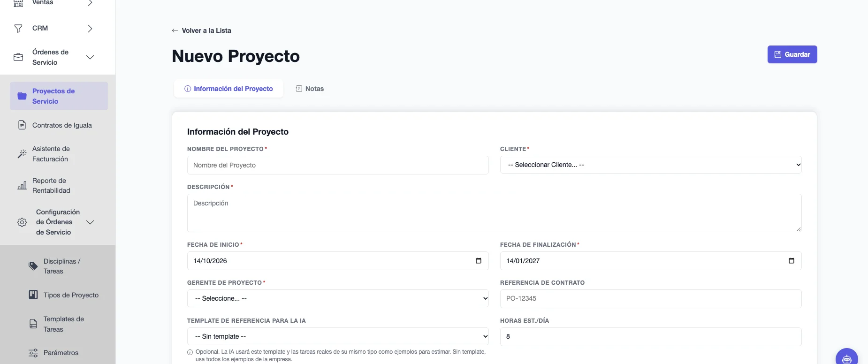Image resolution: width=868 pixels, height=364 pixels.
Task: Click the back arrow beside Volver a la Lista
Action: point(175,30)
